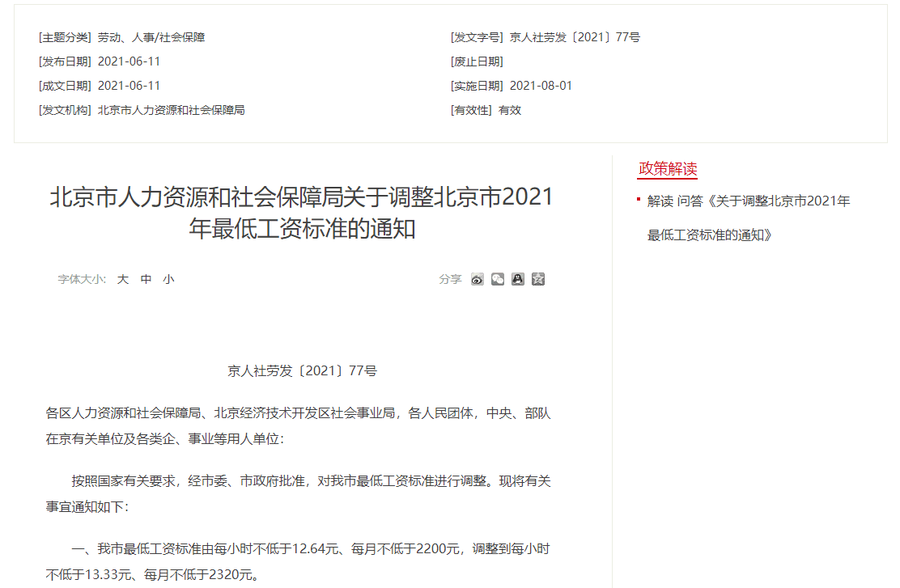The height and width of the screenshot is (588, 900).
Task: Set font size to 大 (large)
Action: tap(123, 279)
